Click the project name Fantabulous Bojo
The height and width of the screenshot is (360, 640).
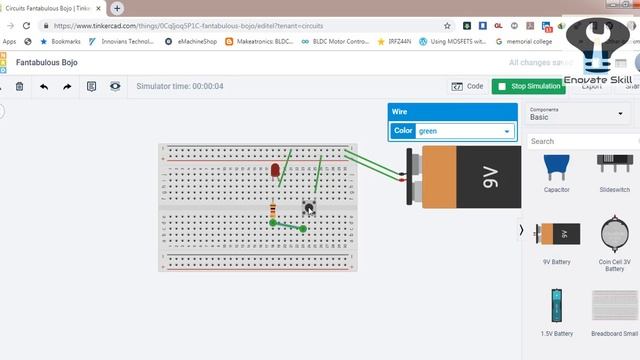pos(47,62)
